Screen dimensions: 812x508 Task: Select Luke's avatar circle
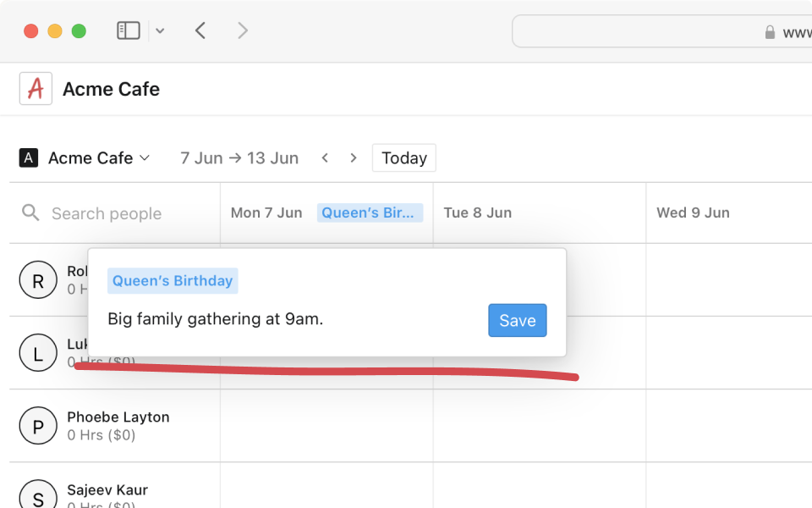[x=38, y=353]
